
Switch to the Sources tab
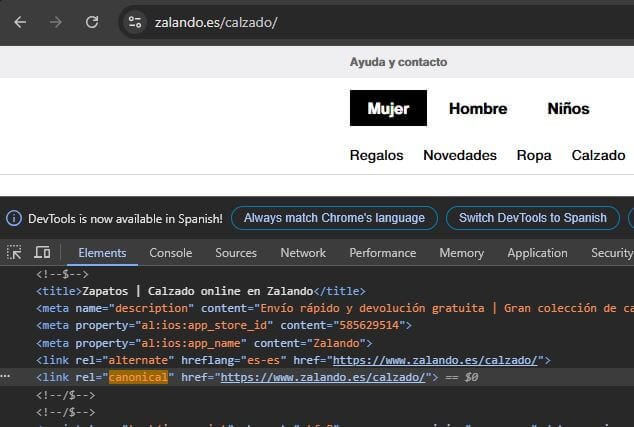[x=236, y=253]
